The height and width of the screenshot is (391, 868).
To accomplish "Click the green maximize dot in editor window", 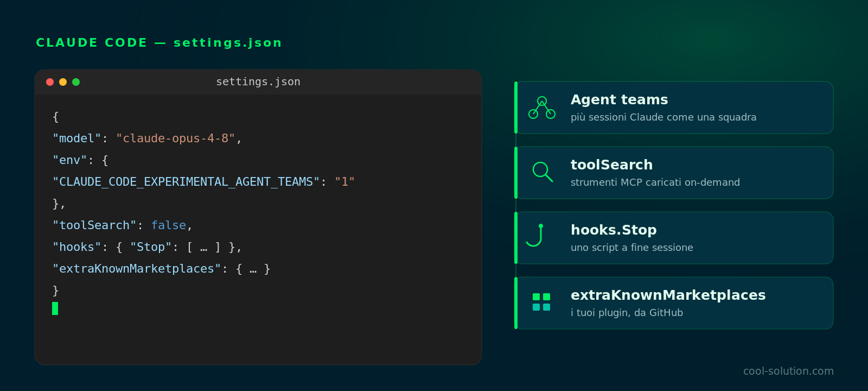I will (76, 82).
